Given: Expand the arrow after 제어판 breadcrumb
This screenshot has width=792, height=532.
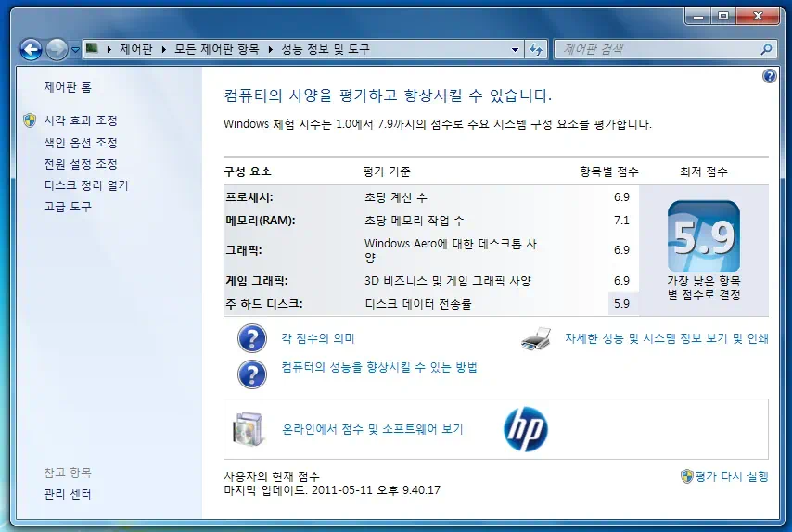Looking at the screenshot, I should pos(163,49).
